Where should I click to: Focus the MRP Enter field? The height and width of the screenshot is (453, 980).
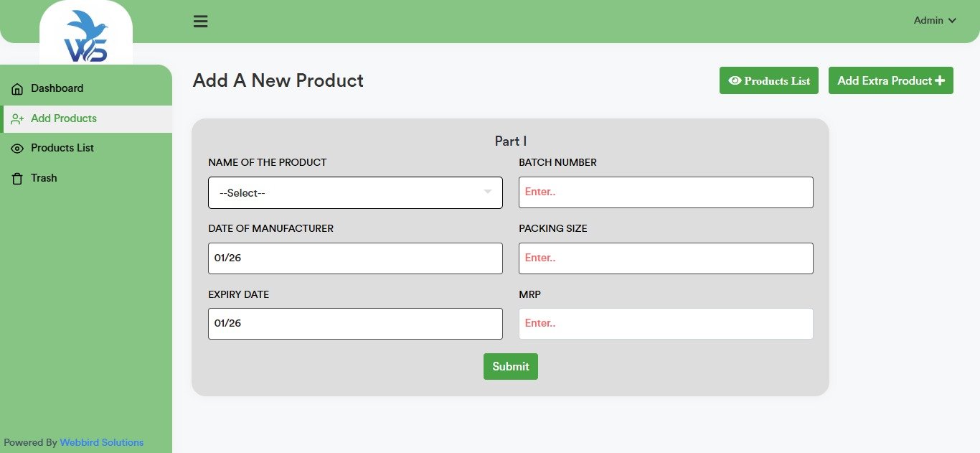(666, 323)
